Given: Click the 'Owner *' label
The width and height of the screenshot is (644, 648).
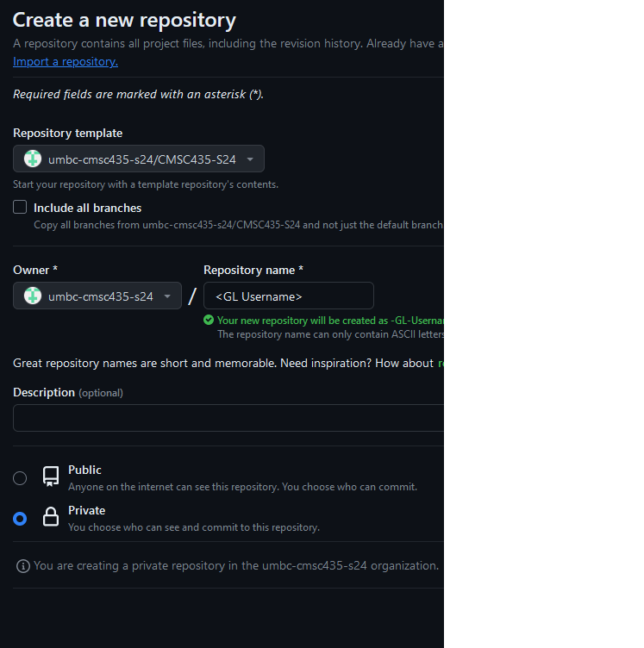Looking at the screenshot, I should click(35, 270).
